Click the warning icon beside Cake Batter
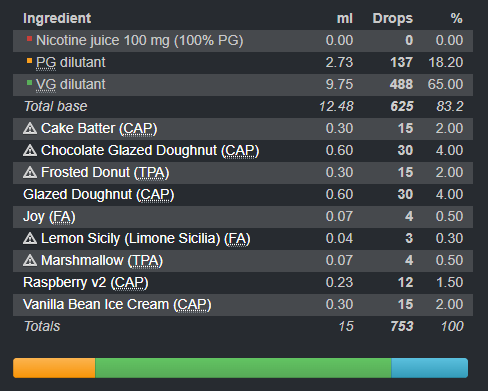 30,128
